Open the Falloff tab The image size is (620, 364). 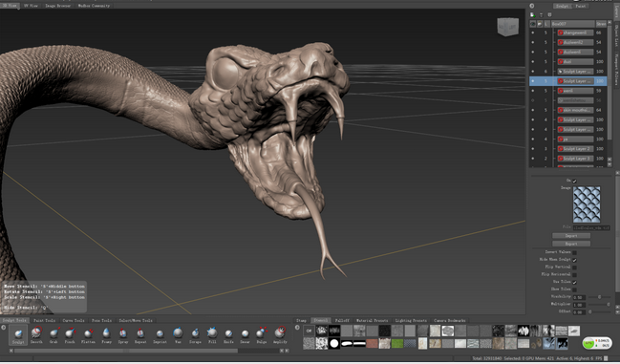point(342,320)
